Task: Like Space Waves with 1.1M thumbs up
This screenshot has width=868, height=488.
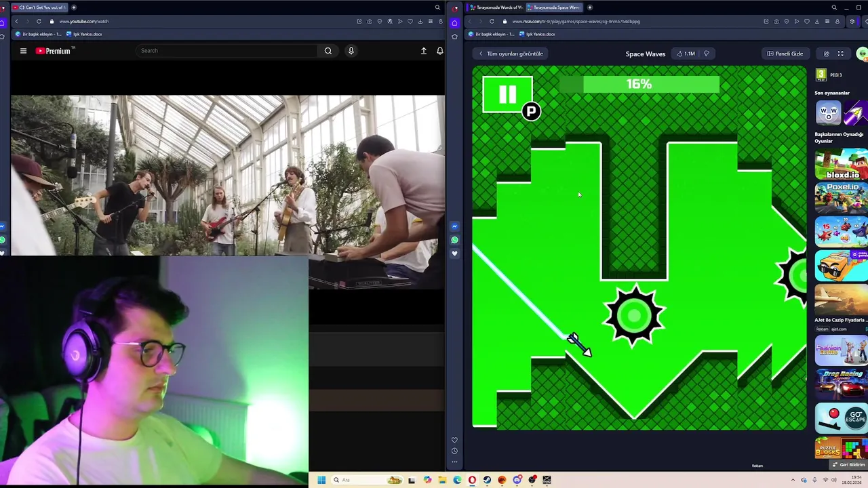Action: click(686, 54)
